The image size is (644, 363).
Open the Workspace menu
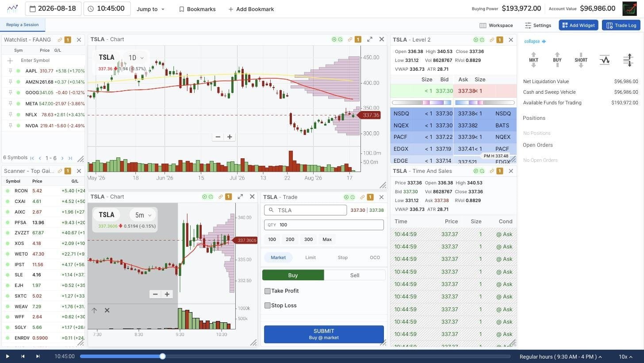[496, 25]
